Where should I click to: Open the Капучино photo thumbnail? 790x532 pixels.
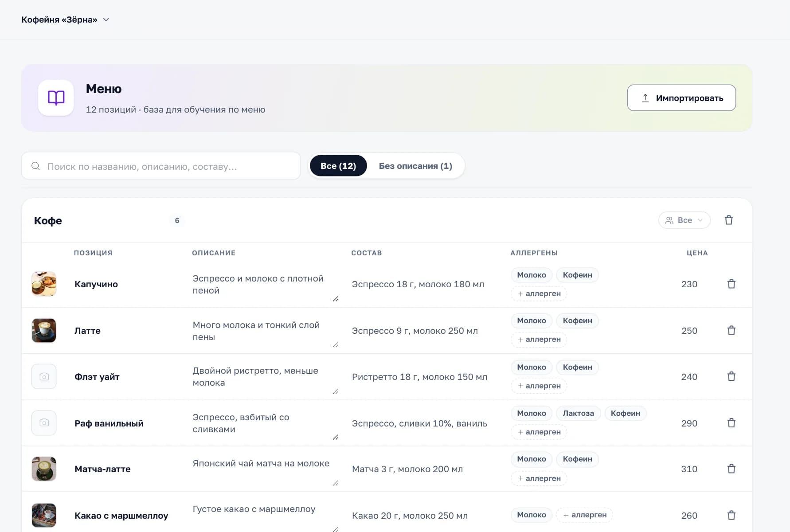coord(44,284)
